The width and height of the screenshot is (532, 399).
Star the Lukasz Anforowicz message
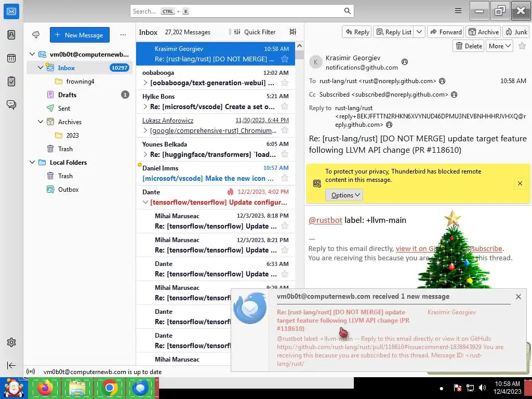pos(285,130)
